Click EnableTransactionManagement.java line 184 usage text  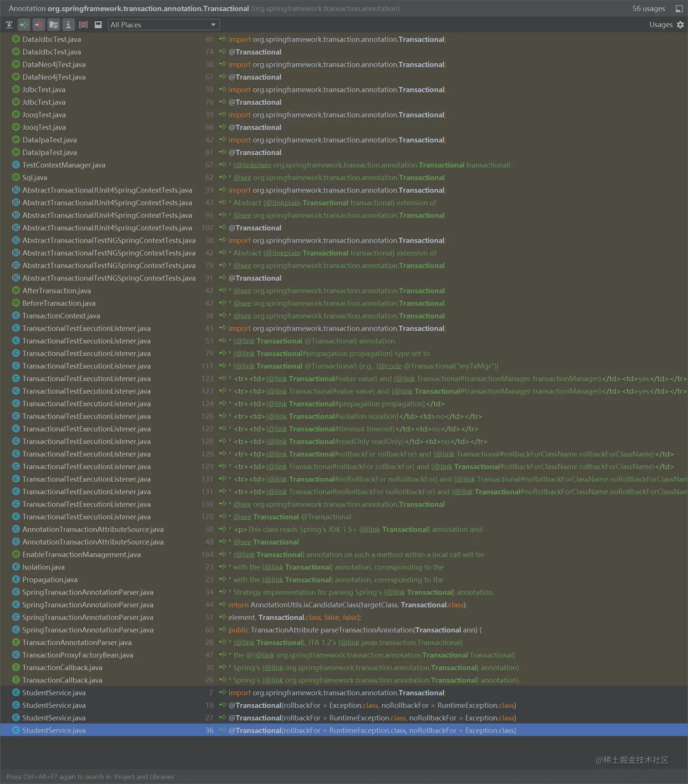click(x=356, y=554)
